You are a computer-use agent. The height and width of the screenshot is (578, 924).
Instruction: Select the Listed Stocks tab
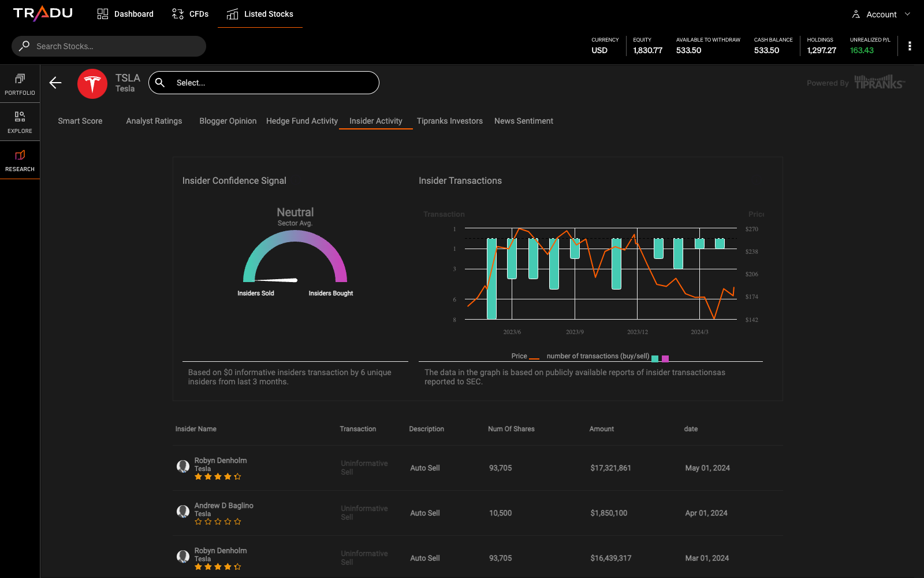[x=260, y=14]
